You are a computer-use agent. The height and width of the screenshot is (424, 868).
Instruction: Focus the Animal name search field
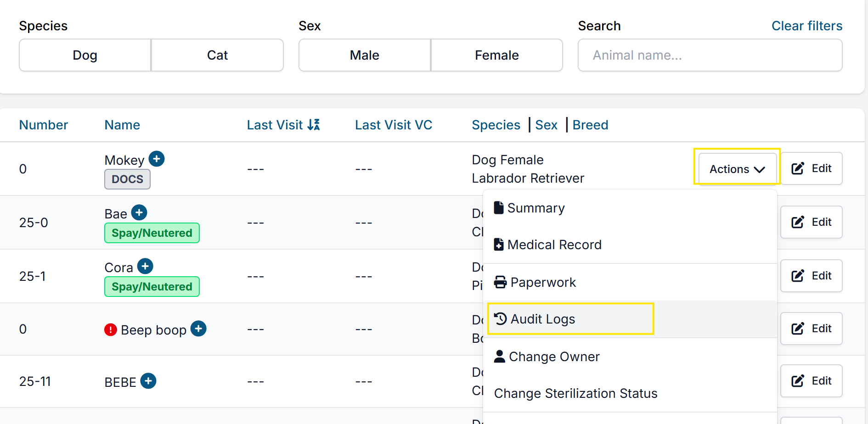710,55
